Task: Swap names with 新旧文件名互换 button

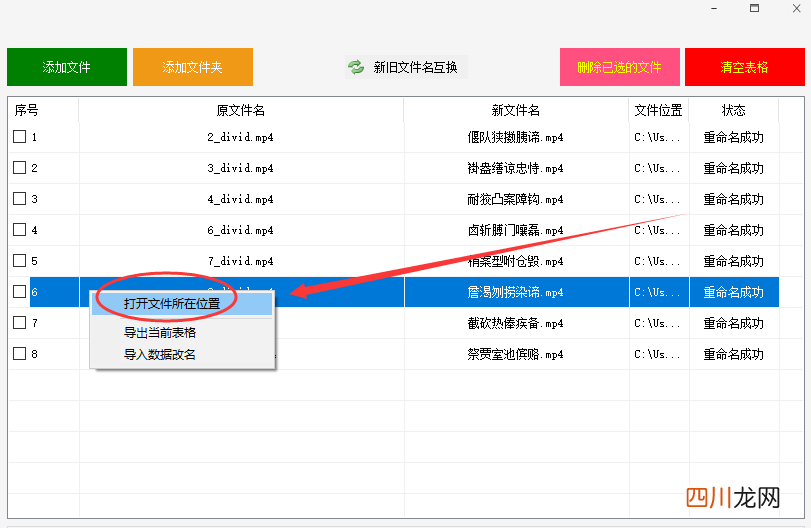Action: (x=407, y=67)
